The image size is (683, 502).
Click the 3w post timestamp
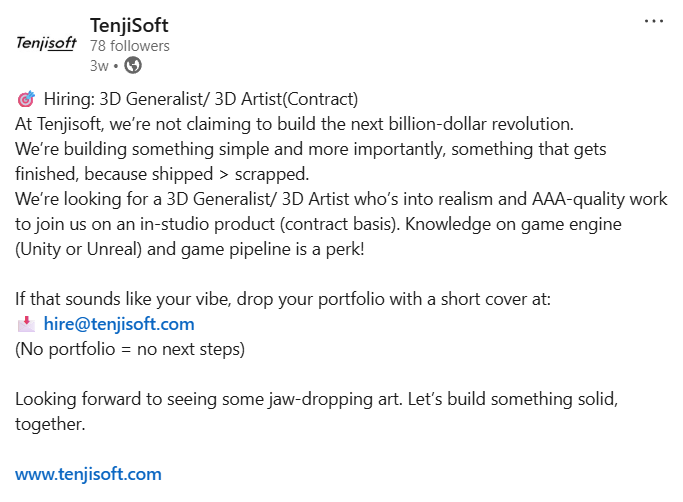point(98,66)
